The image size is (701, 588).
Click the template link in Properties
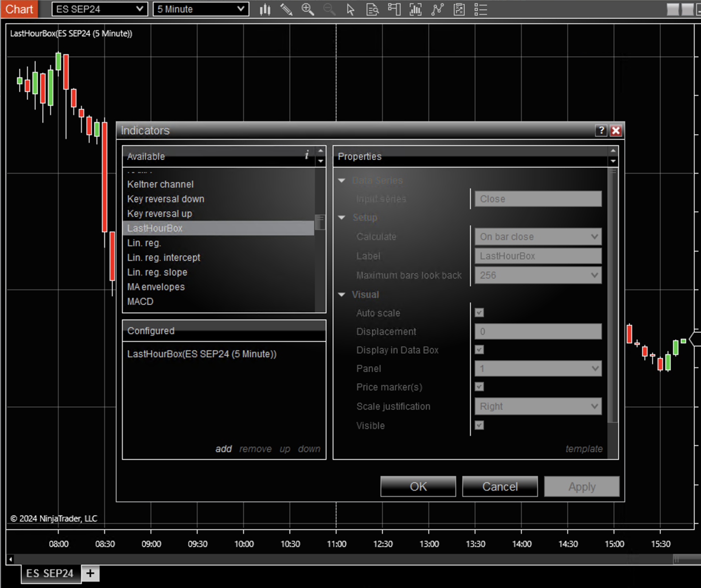[x=584, y=449]
